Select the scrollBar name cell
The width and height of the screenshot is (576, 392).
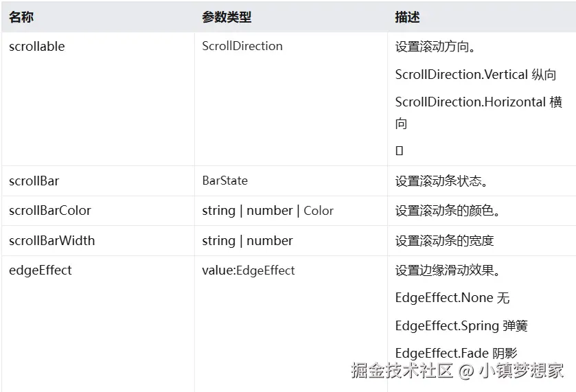(x=34, y=181)
